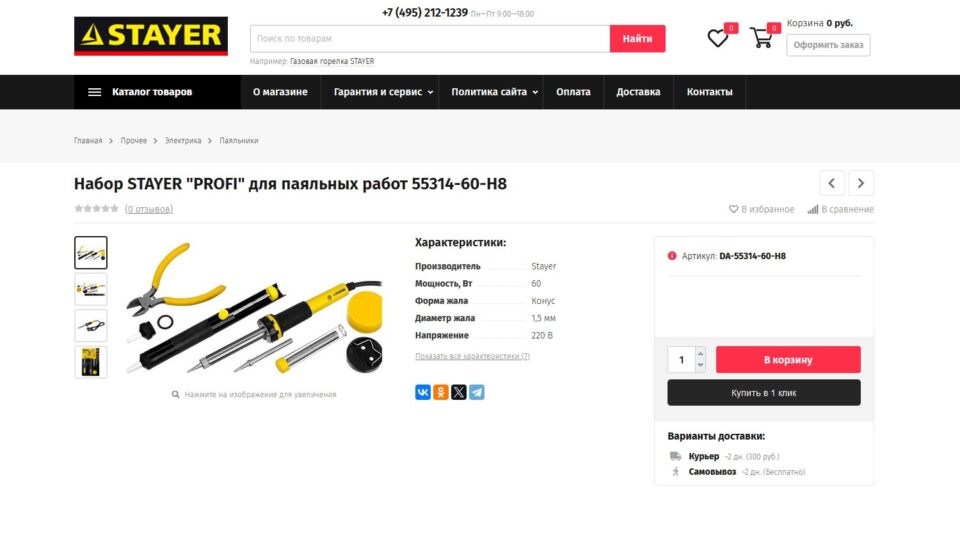Viewport: 960px width, 540px height.
Task: Open the Доставка menu item
Action: (x=638, y=92)
